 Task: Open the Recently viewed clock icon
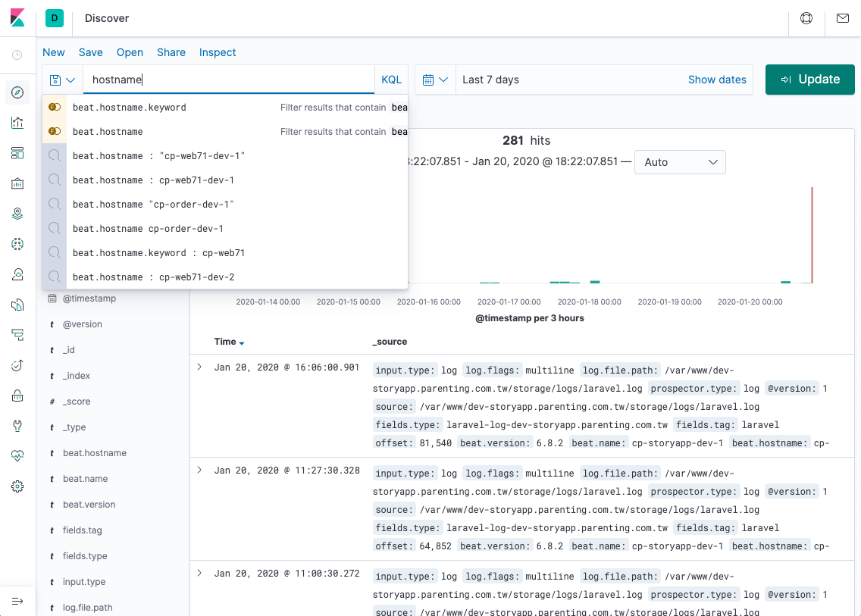[x=17, y=55]
